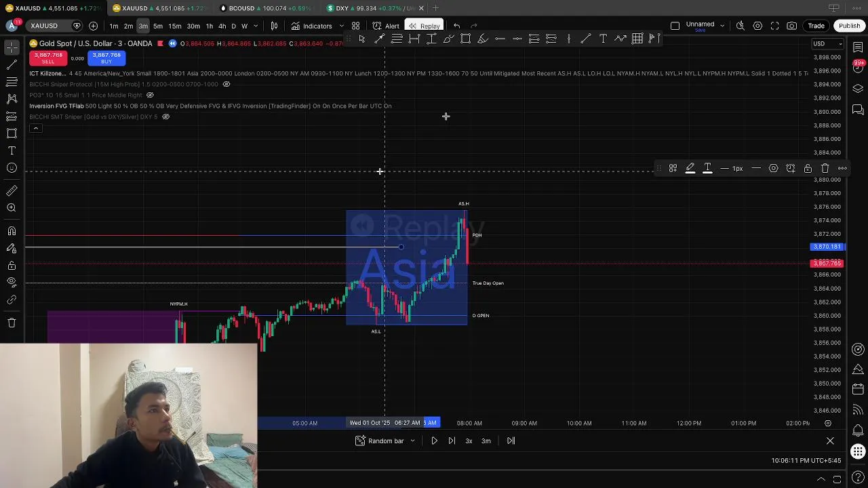Viewport: 868px width, 488px height.
Task: Play the bar replay
Action: (435, 441)
